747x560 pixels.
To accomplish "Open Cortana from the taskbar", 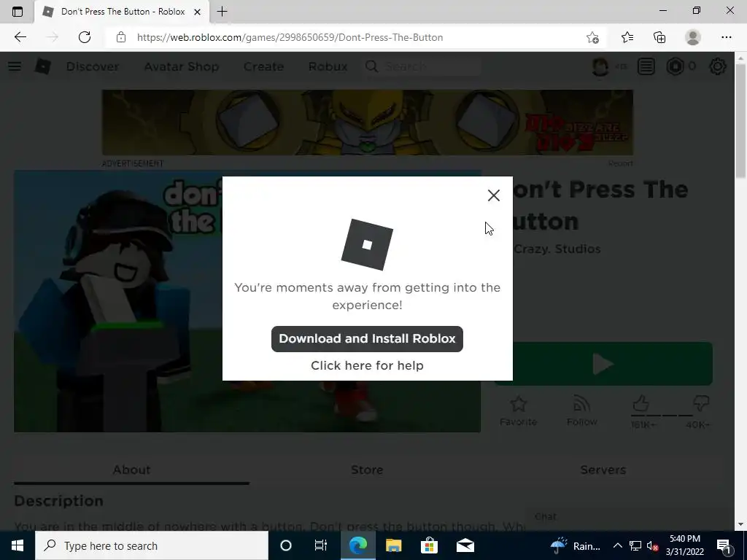I will click(x=286, y=545).
